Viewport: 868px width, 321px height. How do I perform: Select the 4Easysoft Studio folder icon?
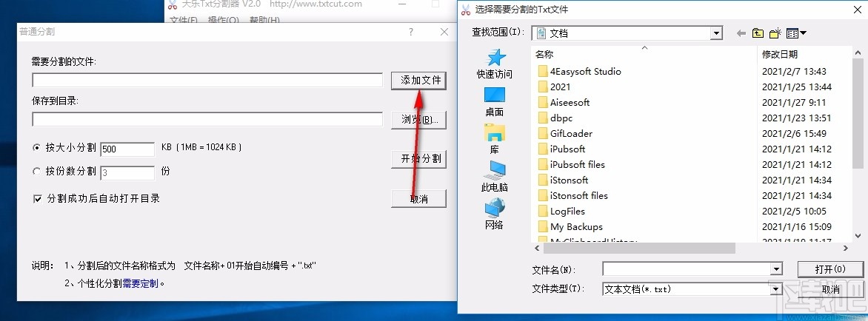(x=542, y=71)
